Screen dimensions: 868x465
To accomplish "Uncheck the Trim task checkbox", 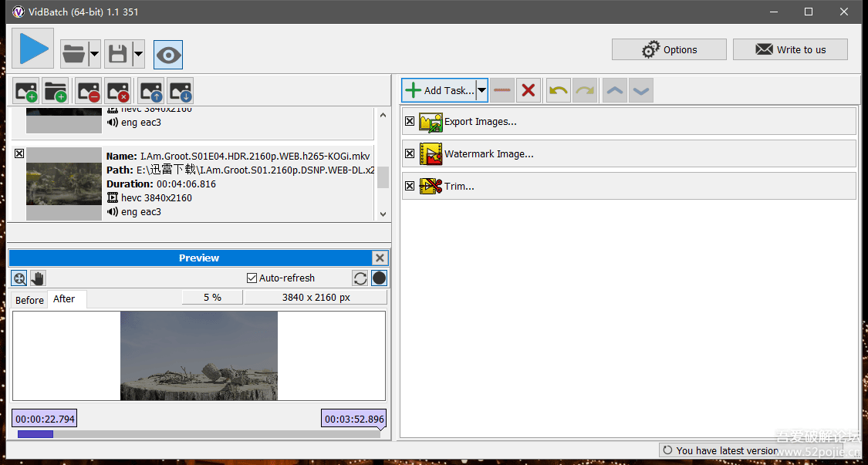I will tap(410, 186).
